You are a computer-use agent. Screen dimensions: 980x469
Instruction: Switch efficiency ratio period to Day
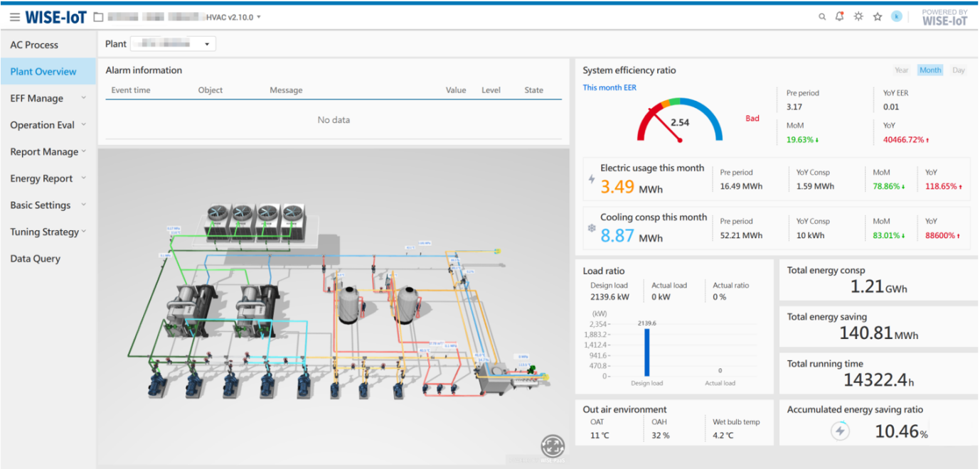click(959, 70)
